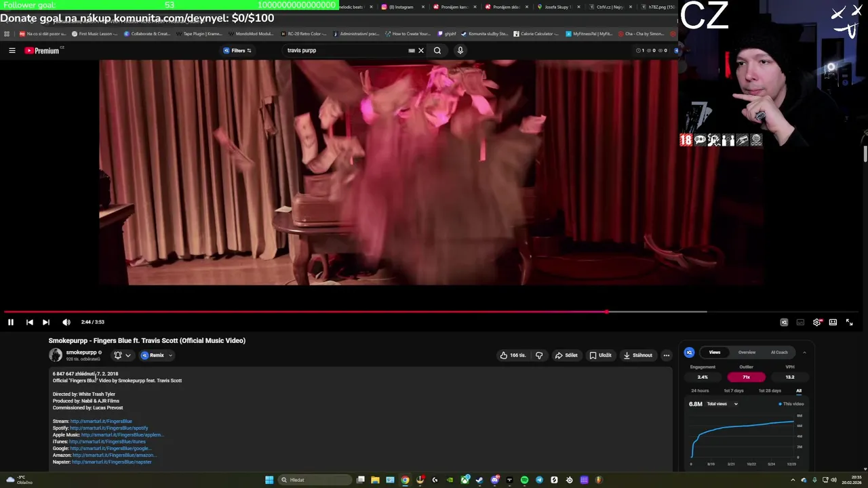Pause the video playback
Viewport: 868px width, 488px height.
[x=11, y=322]
